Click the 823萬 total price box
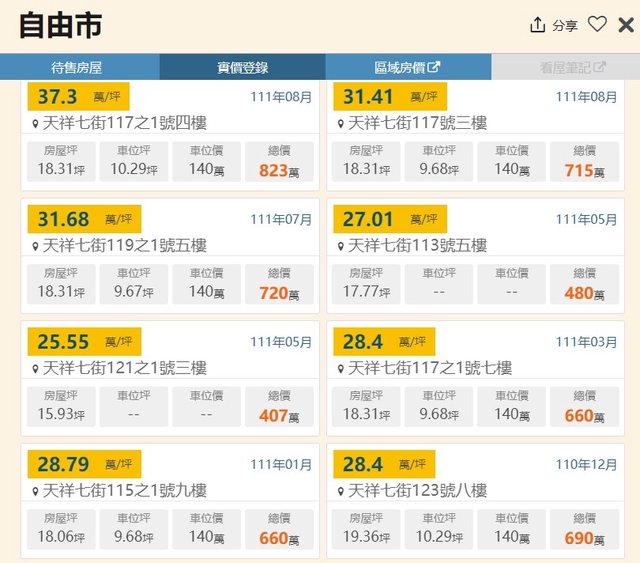 (x=279, y=162)
